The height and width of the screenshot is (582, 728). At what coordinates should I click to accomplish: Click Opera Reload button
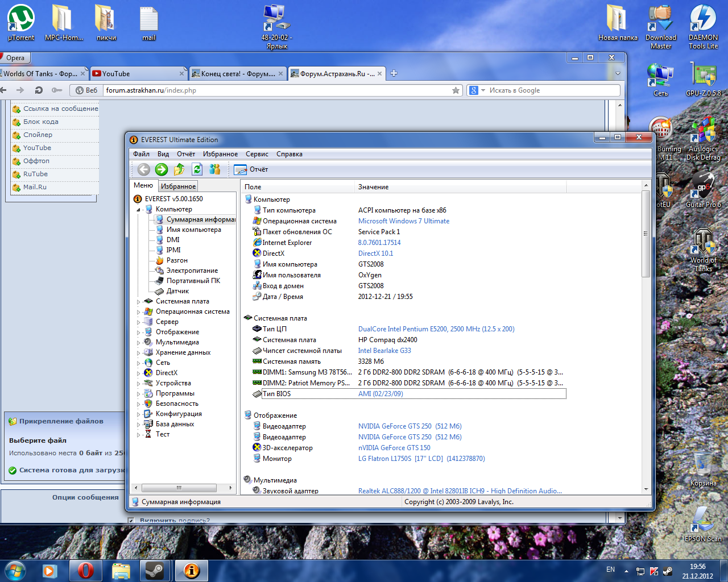(39, 90)
